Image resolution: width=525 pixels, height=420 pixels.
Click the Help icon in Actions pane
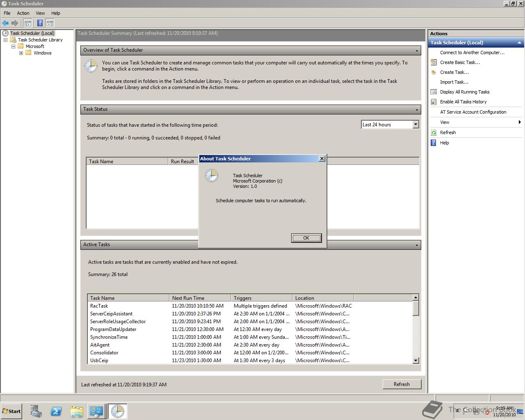pos(434,143)
